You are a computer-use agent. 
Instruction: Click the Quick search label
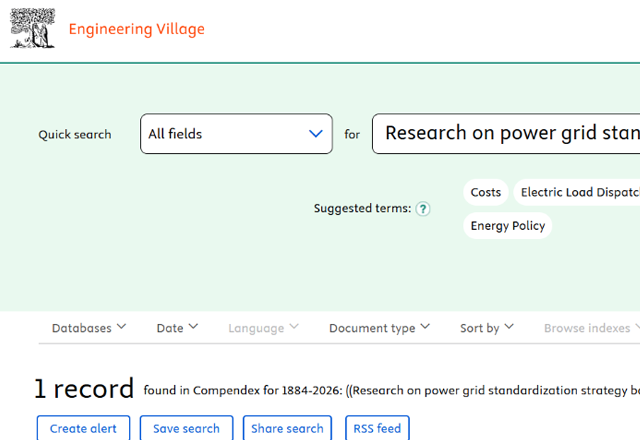[75, 135]
